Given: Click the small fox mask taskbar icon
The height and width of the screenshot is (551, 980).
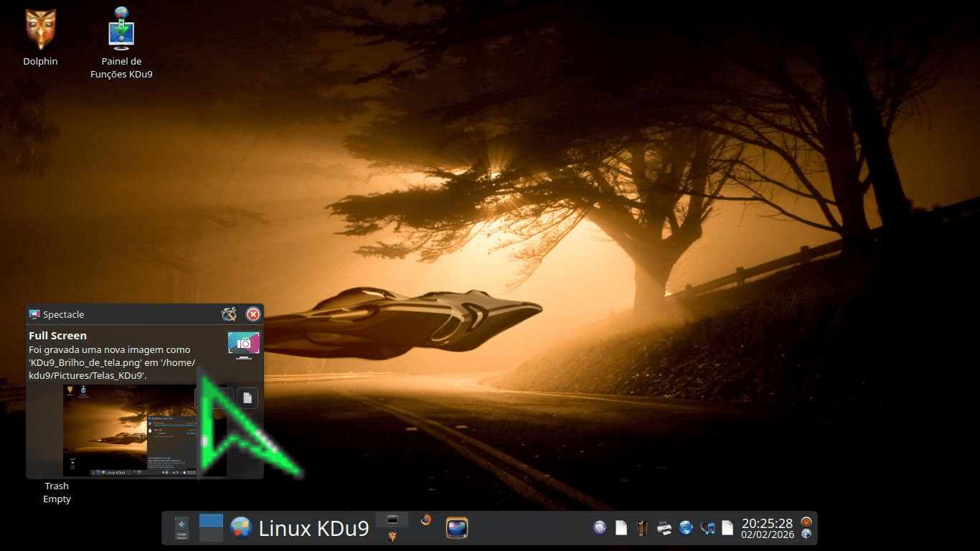Looking at the screenshot, I should (x=392, y=537).
